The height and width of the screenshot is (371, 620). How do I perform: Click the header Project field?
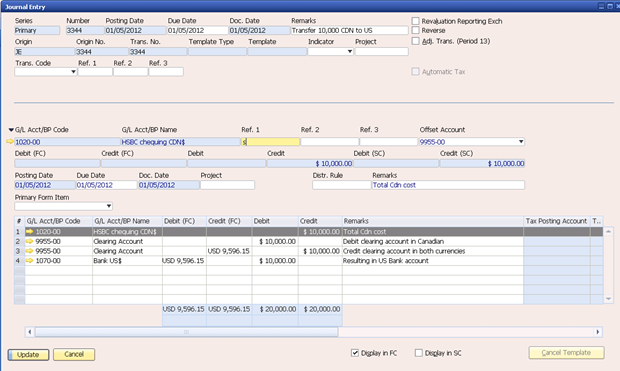[382, 51]
